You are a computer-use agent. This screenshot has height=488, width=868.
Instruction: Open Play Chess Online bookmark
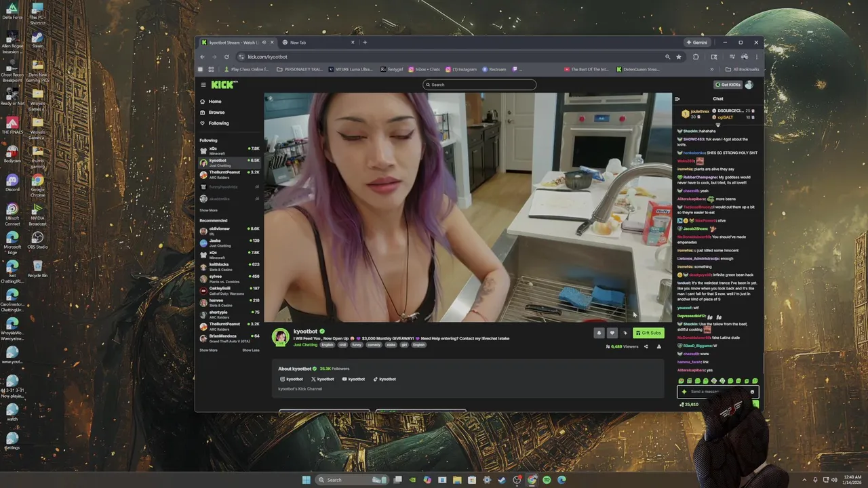246,69
